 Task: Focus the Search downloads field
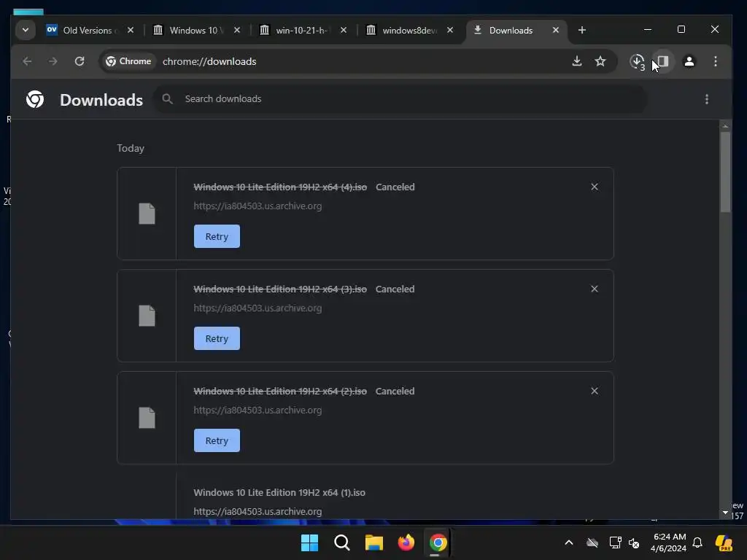tap(400, 99)
